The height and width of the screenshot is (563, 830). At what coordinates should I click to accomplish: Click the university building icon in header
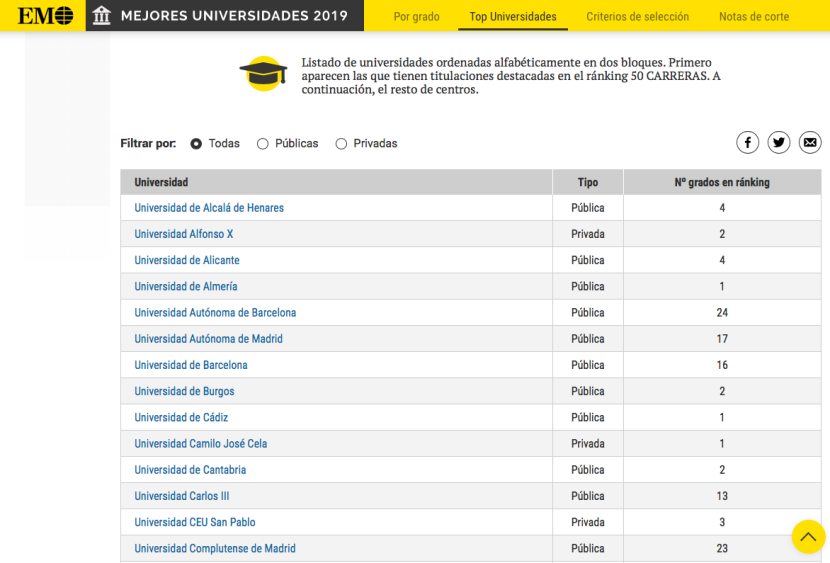(102, 16)
